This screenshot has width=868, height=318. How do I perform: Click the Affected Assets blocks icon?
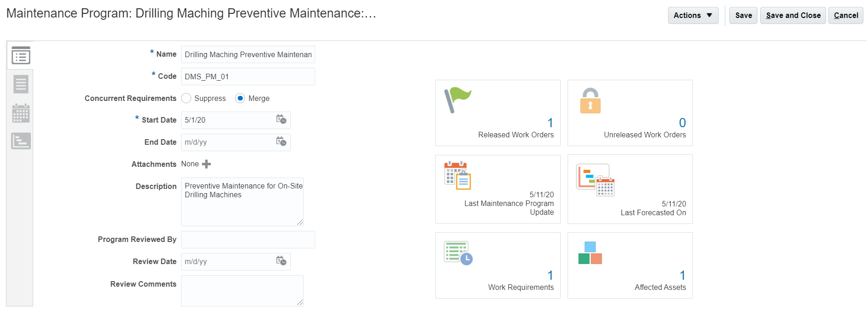tap(590, 253)
